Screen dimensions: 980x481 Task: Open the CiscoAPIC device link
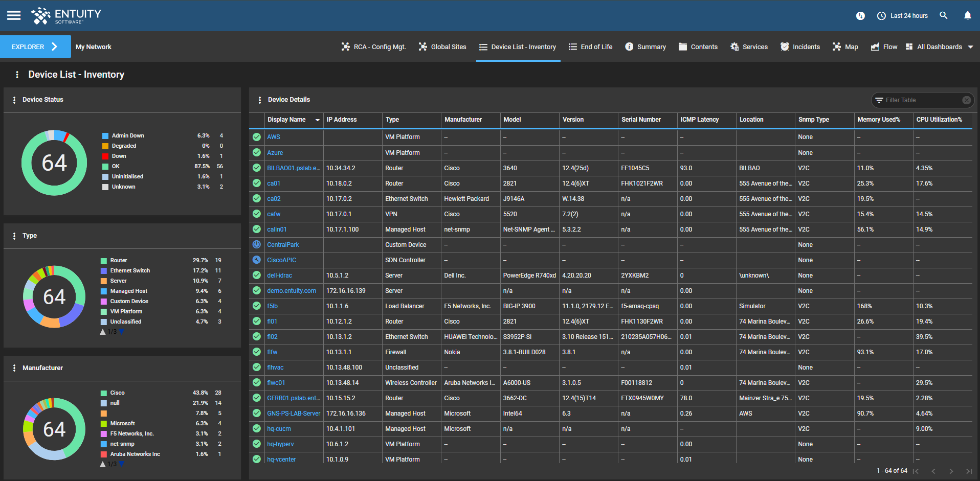(281, 260)
